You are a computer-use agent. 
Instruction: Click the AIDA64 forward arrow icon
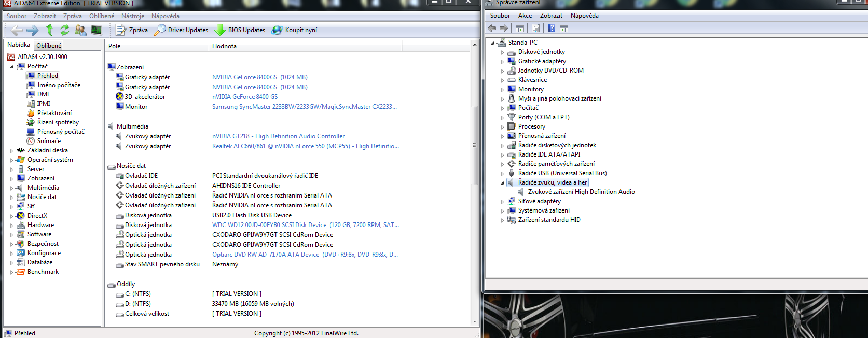pyautogui.click(x=33, y=30)
